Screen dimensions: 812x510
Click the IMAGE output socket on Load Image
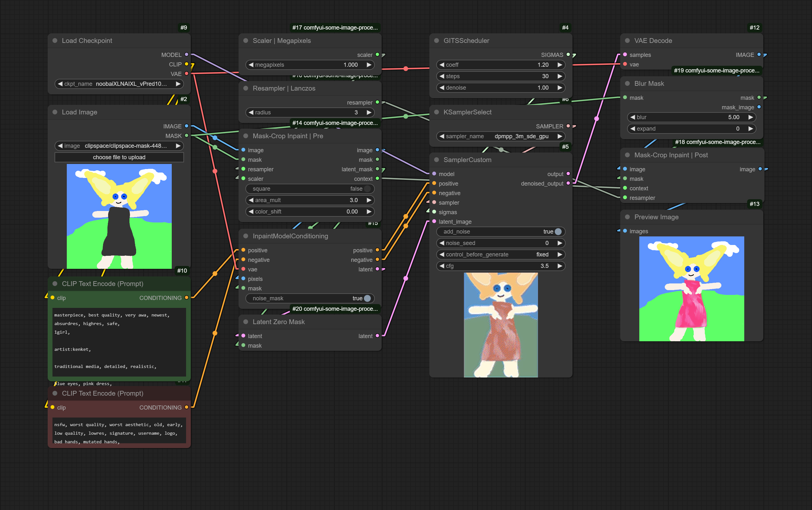pos(186,126)
